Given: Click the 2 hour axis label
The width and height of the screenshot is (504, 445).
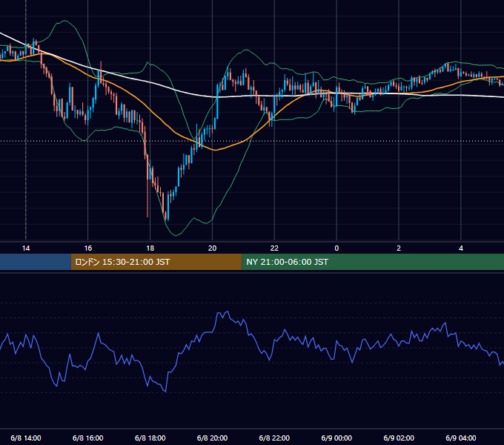Looking at the screenshot, I should pos(399,248).
